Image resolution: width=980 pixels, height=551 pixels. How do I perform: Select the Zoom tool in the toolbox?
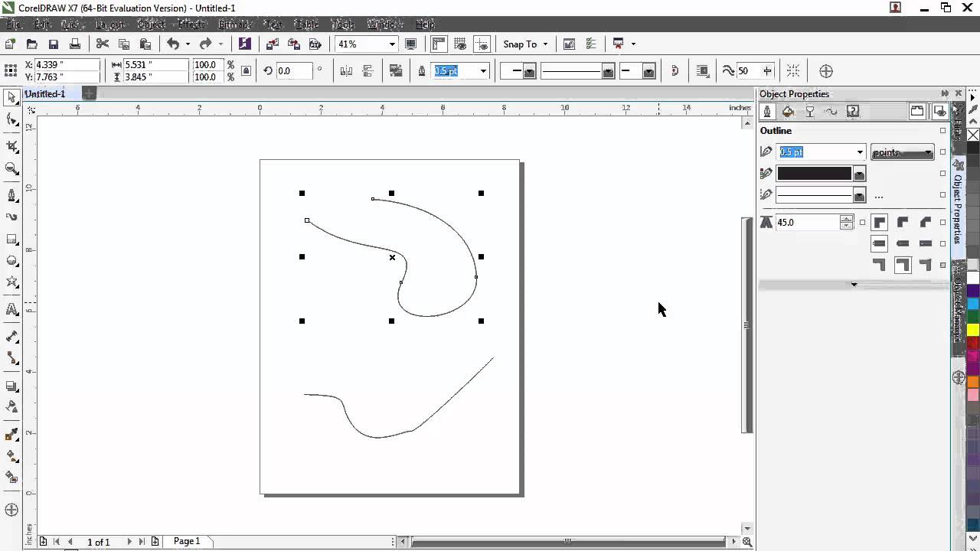[11, 168]
